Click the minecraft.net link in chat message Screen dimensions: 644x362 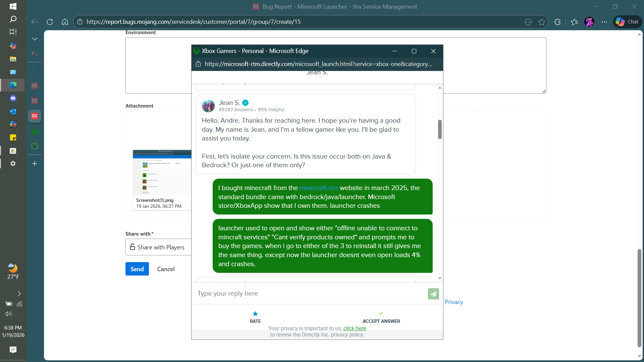pos(318,188)
